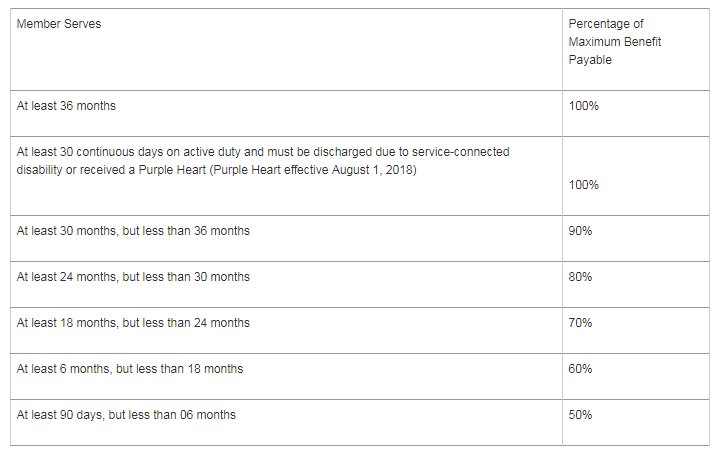Screen dimensions: 724x457
Task: Click the 80% benefit value
Action: (580, 277)
